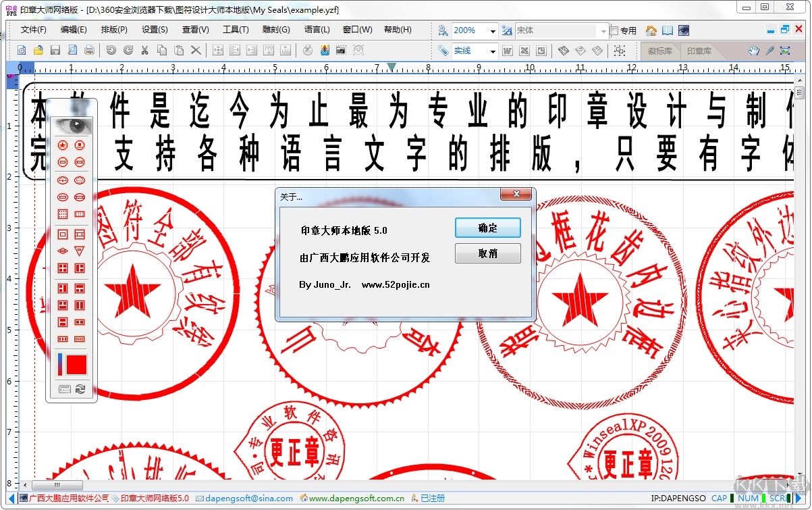
Task: Close the 关于 dialog
Action: click(516, 195)
